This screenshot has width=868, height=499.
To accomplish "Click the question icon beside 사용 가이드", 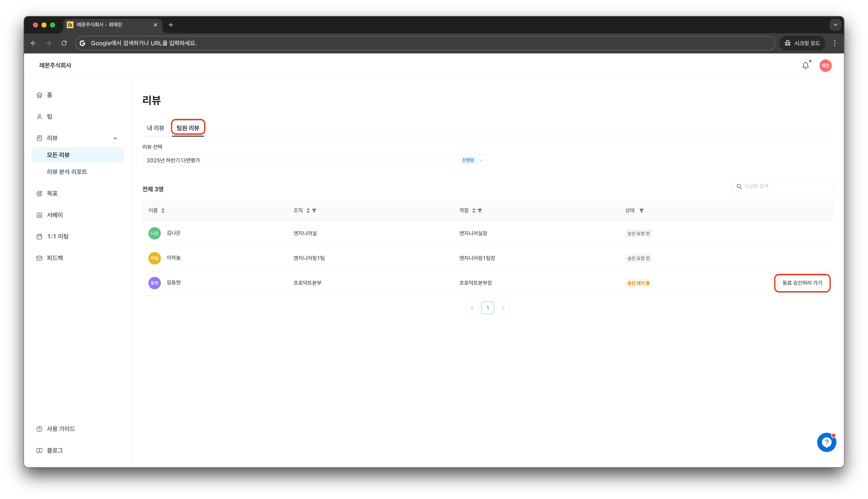I will tap(39, 429).
